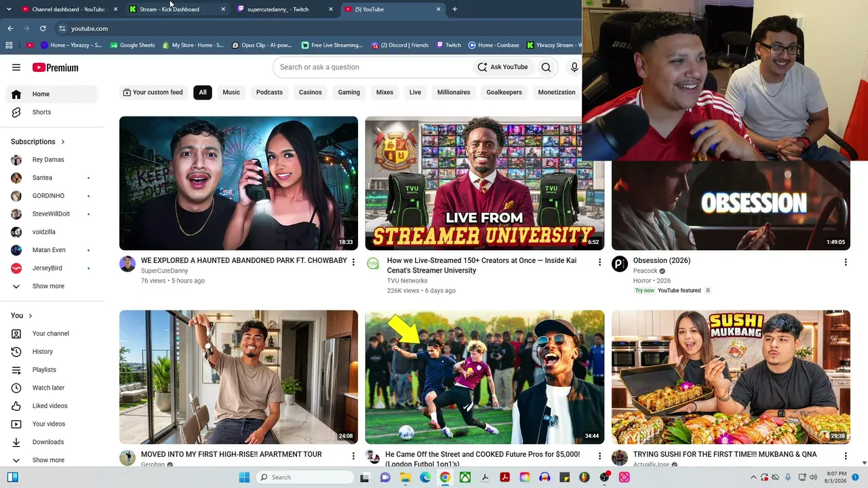Reload the page with the refresh button
Image resolution: width=868 pixels, height=488 pixels.
(43, 28)
